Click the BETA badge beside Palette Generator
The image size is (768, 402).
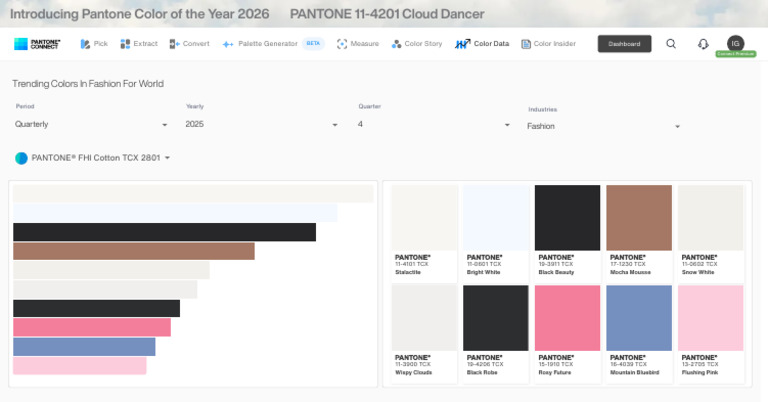pos(313,44)
